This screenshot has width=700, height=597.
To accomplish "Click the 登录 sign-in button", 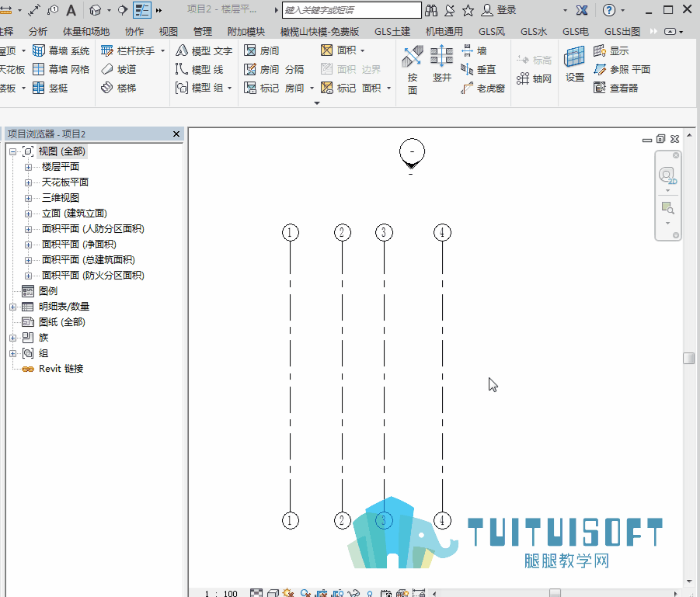I will [x=499, y=10].
